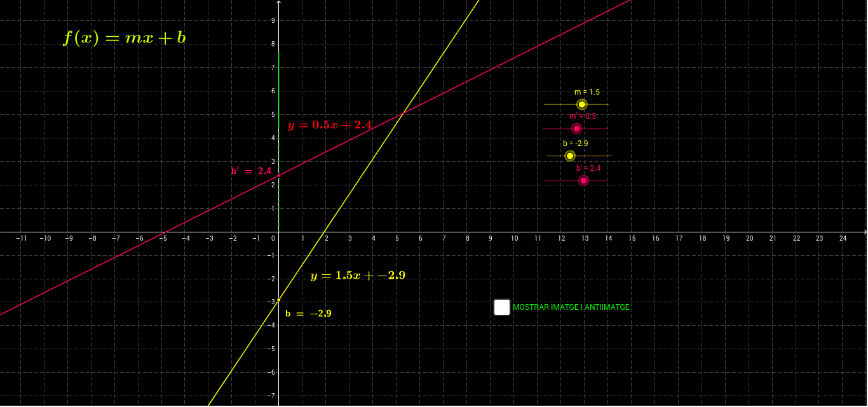Click the intersection point of the two lines
Image resolution: width=868 pixels, height=407 pixels.
click(x=403, y=114)
